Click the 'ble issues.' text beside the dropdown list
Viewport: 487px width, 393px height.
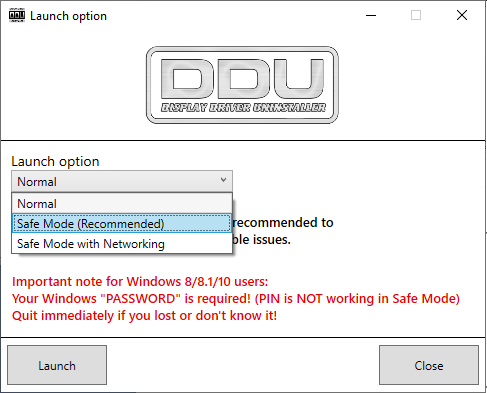(x=262, y=240)
